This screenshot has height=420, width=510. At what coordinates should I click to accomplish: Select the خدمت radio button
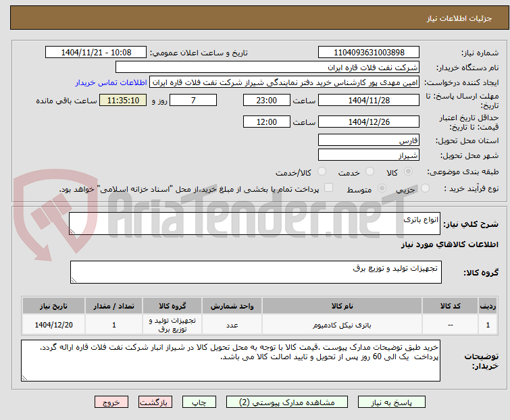[x=369, y=172]
